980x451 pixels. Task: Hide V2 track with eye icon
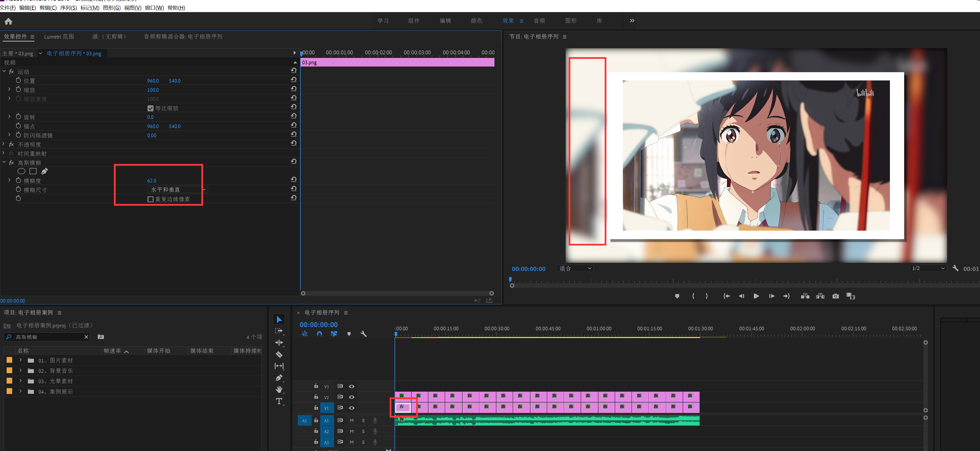point(352,397)
